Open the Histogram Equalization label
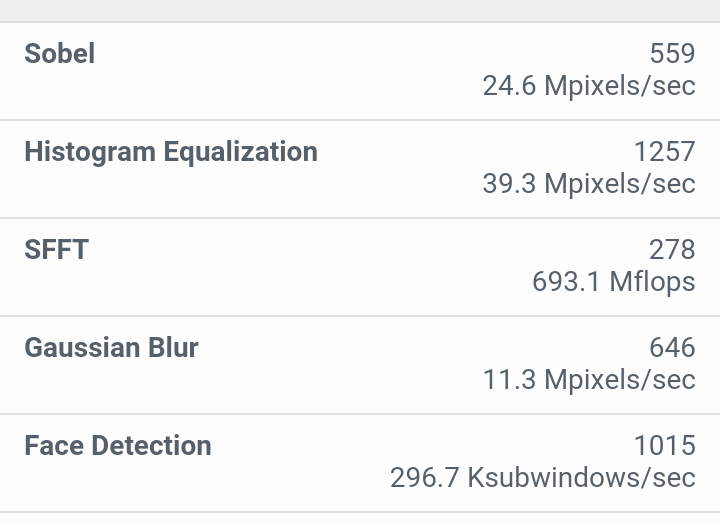This screenshot has height=525, width=720. (171, 151)
